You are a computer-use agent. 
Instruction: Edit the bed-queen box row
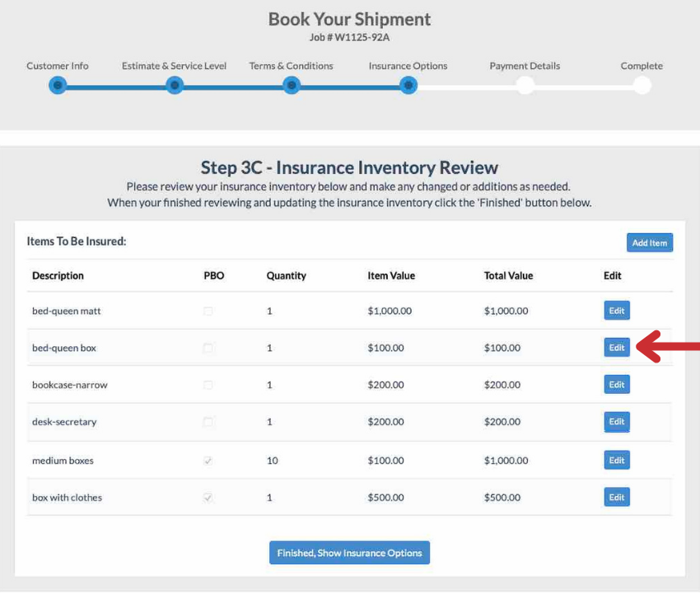point(616,348)
